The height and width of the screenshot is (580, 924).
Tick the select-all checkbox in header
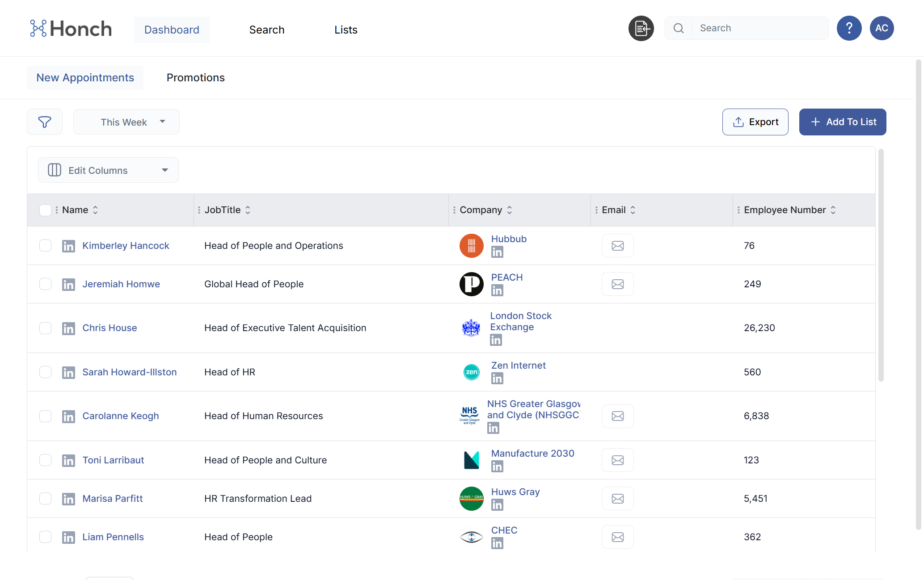point(45,210)
